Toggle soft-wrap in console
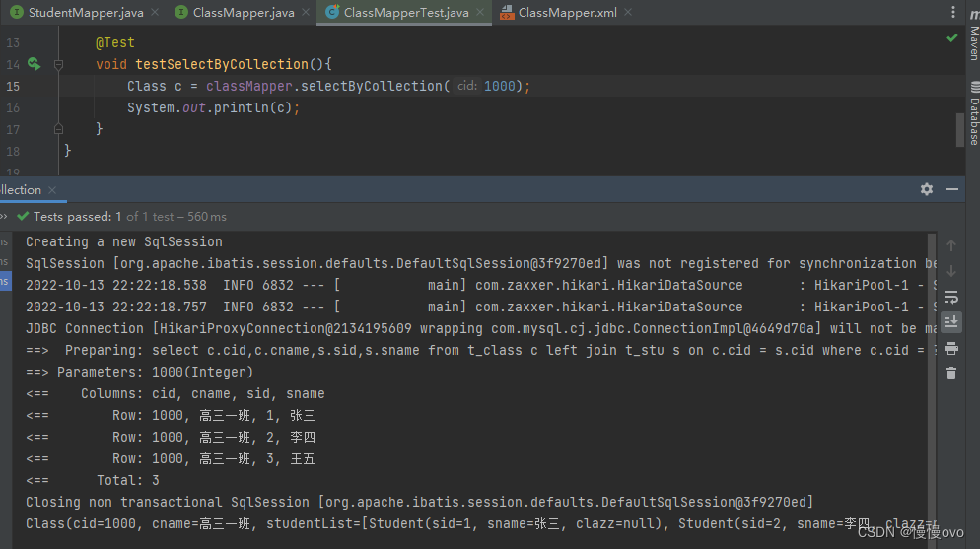 pyautogui.click(x=951, y=297)
